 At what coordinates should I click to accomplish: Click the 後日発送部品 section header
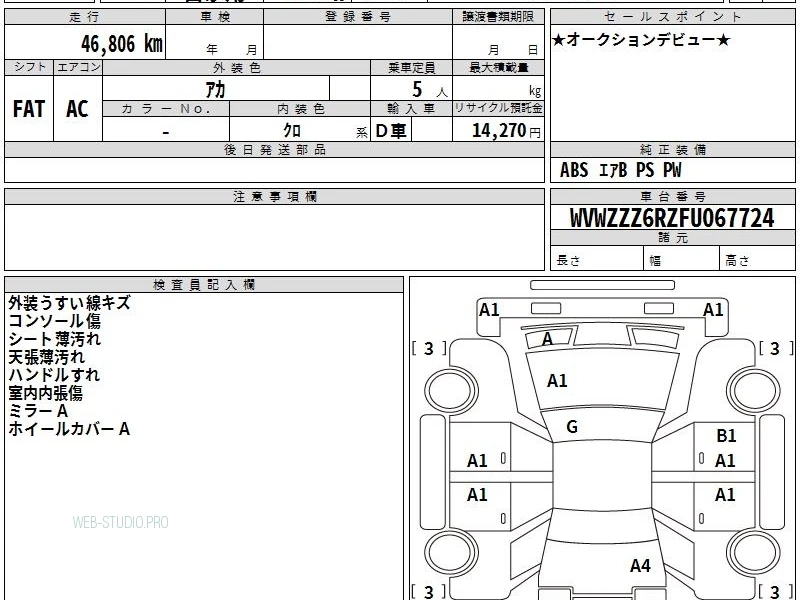click(274, 150)
